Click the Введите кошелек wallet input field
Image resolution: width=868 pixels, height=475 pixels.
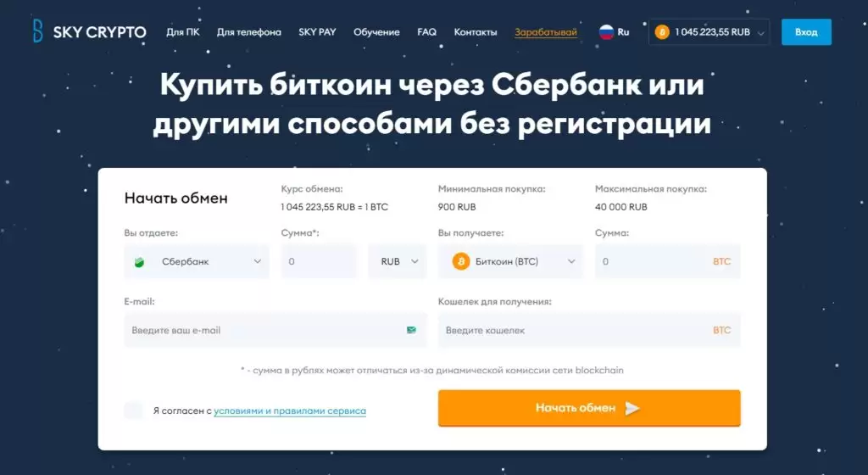tap(572, 330)
